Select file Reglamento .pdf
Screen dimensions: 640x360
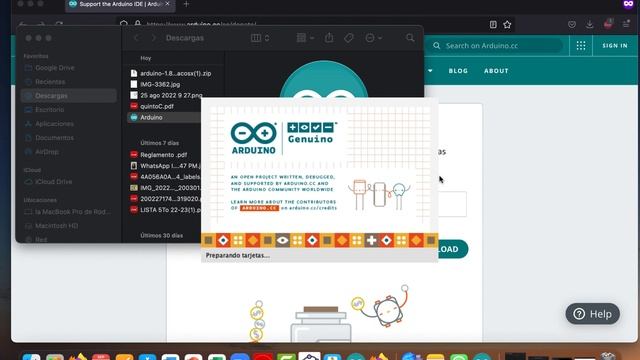pos(159,155)
